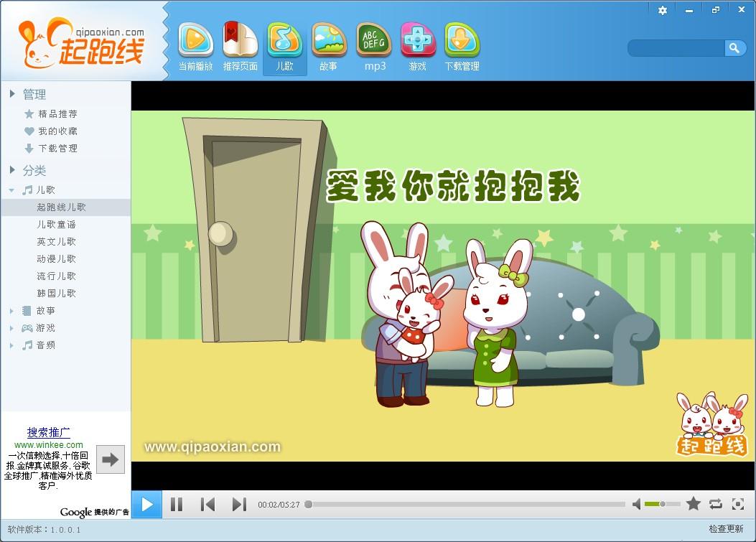Image resolution: width=756 pixels, height=542 pixels.
Task: Adjust the volume slider
Action: coord(663,505)
